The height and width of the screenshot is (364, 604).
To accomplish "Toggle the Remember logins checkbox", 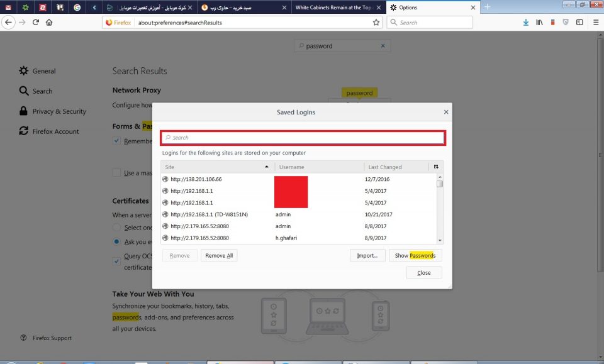I will [116, 141].
